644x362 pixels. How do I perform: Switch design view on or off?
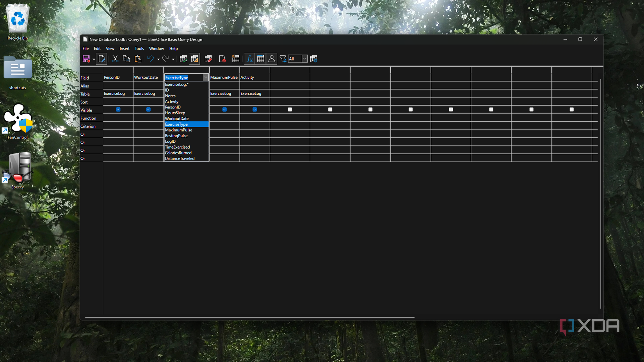coord(194,59)
